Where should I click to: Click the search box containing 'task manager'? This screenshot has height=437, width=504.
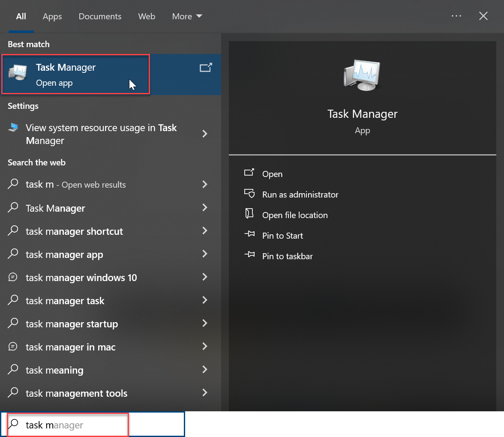(x=93, y=425)
